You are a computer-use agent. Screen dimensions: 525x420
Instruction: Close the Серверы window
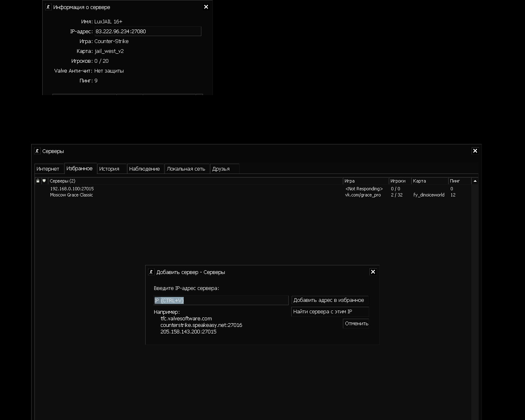[x=475, y=151]
